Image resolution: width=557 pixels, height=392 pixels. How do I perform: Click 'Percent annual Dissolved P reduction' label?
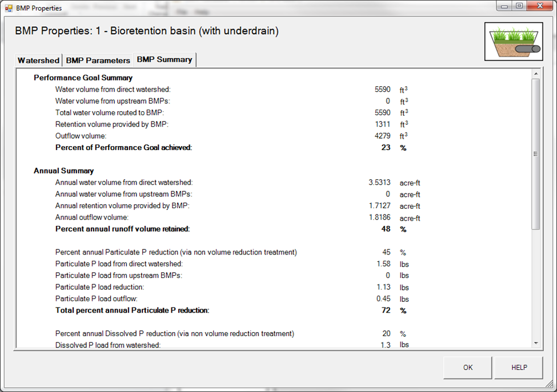pyautogui.click(x=174, y=333)
